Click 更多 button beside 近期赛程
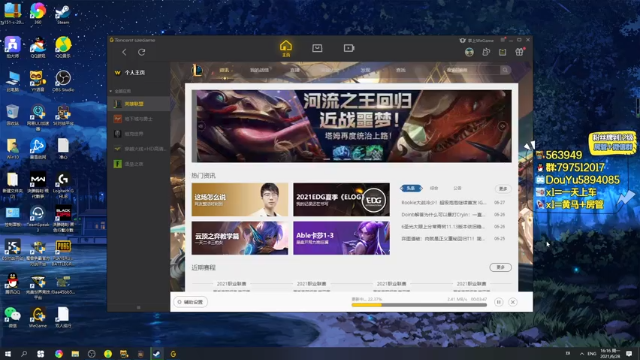640x360 pixels. pos(500,267)
